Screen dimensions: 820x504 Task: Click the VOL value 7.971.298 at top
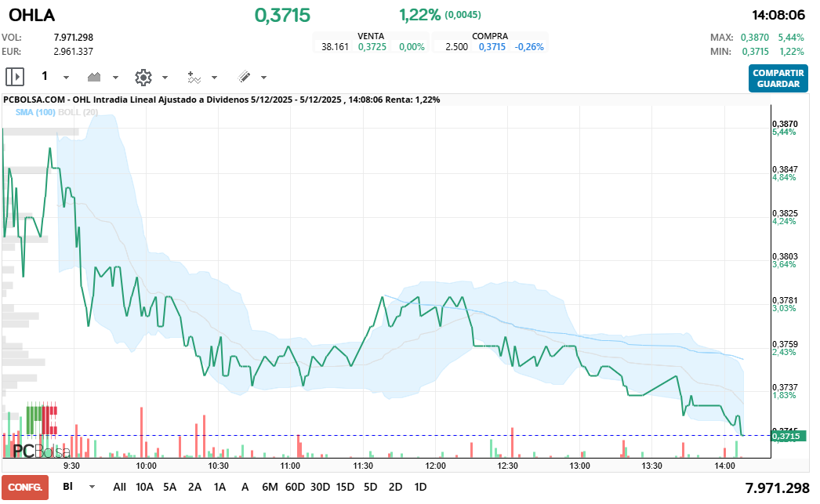click(x=73, y=37)
